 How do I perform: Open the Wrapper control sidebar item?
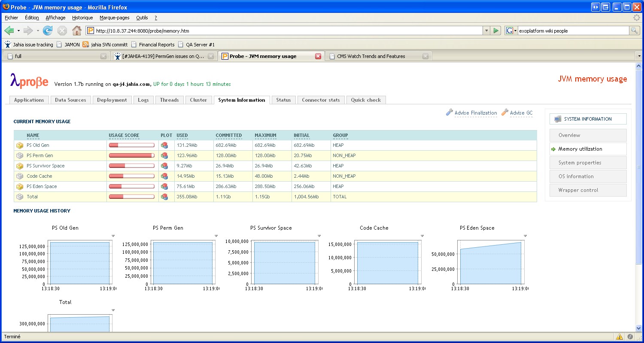coord(588,190)
